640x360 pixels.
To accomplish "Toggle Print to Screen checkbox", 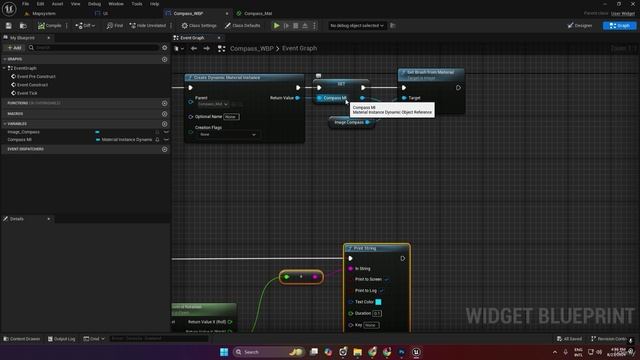I will [386, 280].
